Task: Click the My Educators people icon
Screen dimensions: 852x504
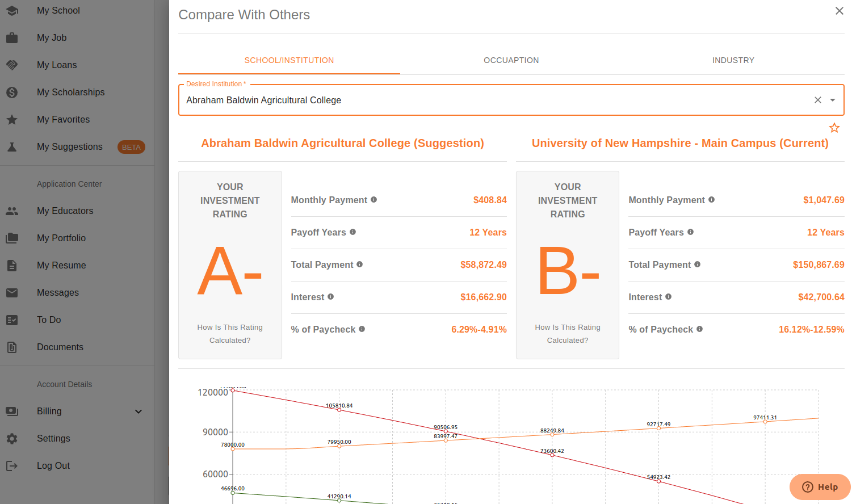Action: point(12,211)
